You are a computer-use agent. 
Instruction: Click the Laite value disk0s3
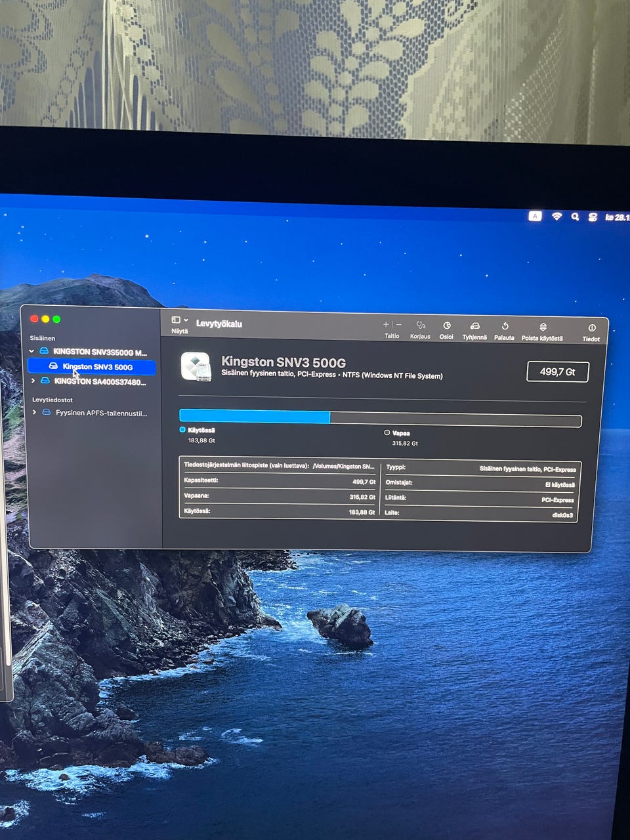tap(562, 515)
